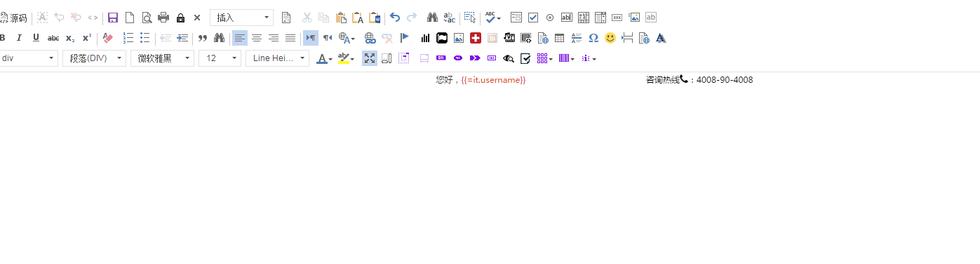Insert a checkbox form field
The width and height of the screenshot is (980, 264).
tap(533, 18)
